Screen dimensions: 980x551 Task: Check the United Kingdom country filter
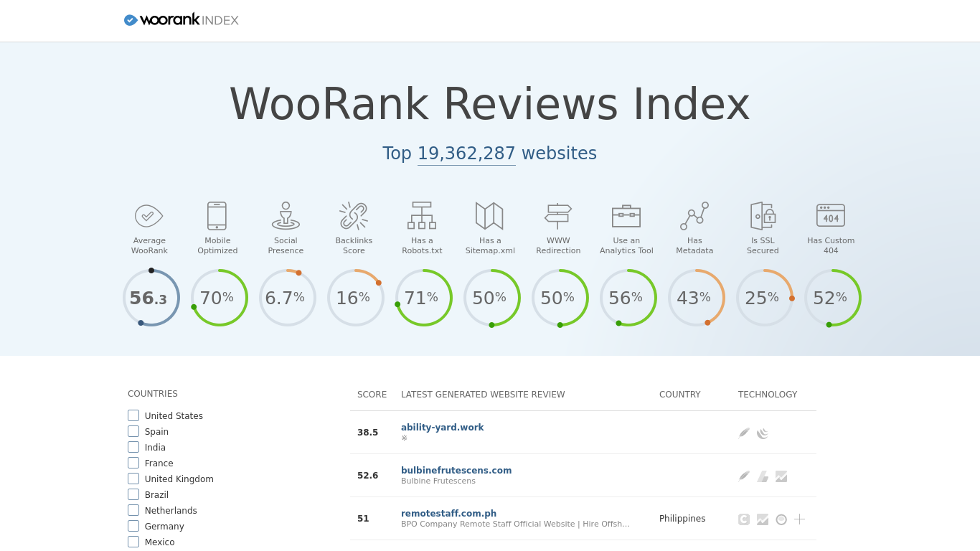point(133,479)
